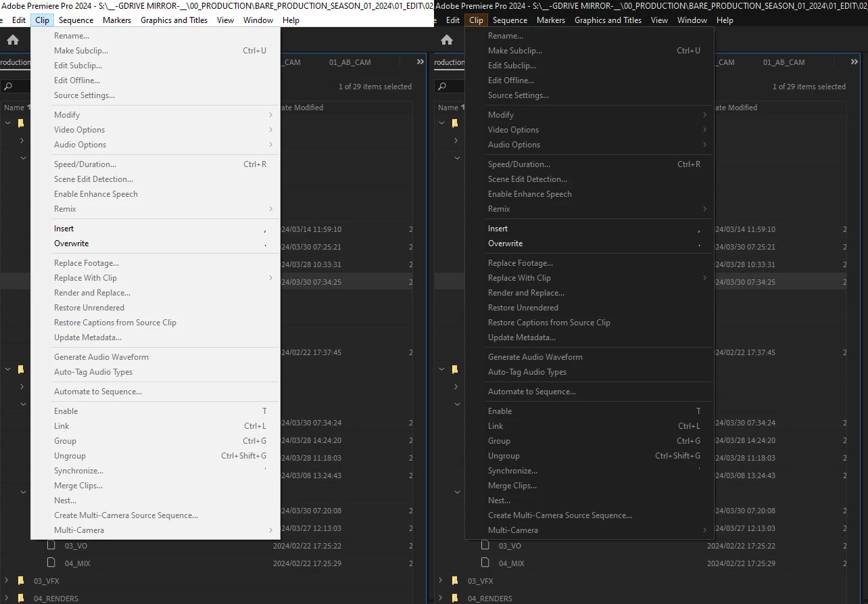Expand the 04_RENDERS bin in the right window

[441, 598]
